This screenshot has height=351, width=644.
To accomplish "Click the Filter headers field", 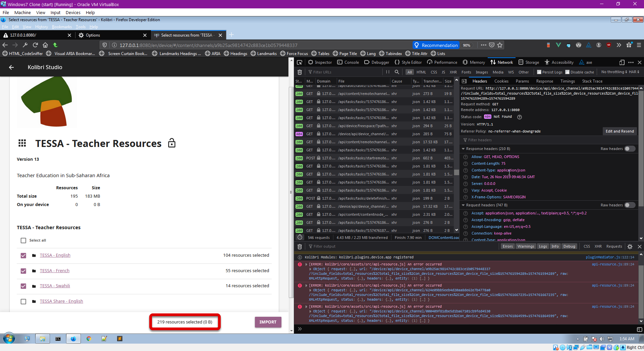I will coord(548,140).
